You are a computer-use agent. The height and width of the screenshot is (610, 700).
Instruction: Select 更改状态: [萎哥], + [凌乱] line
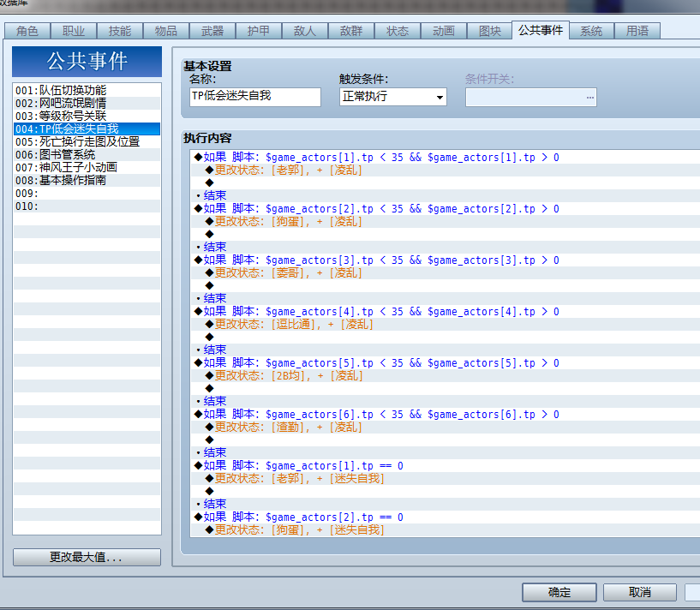point(445,272)
